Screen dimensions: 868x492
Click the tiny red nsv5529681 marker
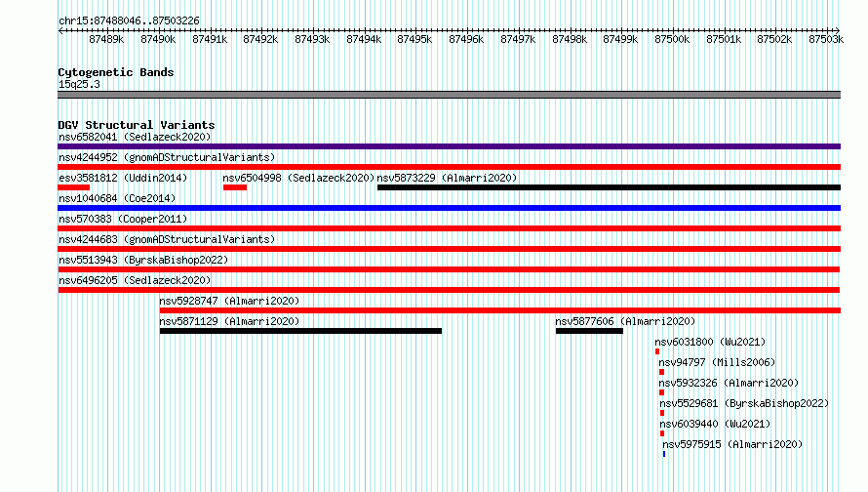coord(662,413)
